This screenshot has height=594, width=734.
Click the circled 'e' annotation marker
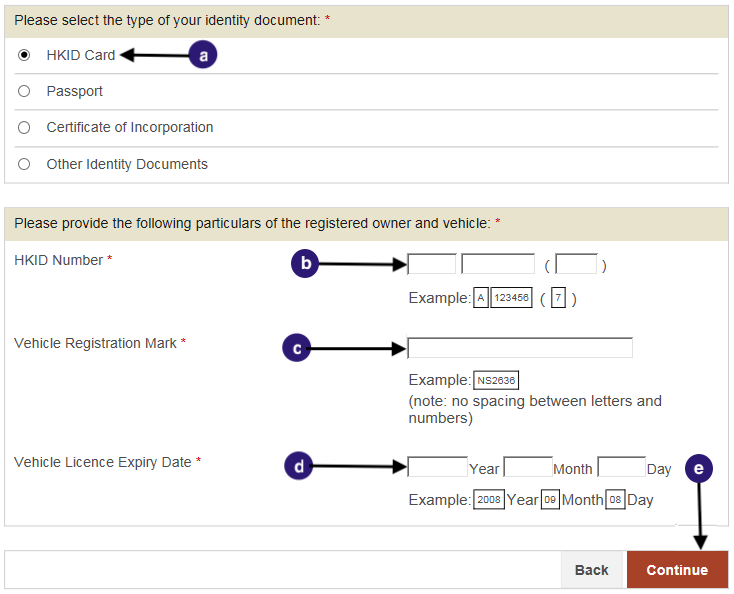698,469
